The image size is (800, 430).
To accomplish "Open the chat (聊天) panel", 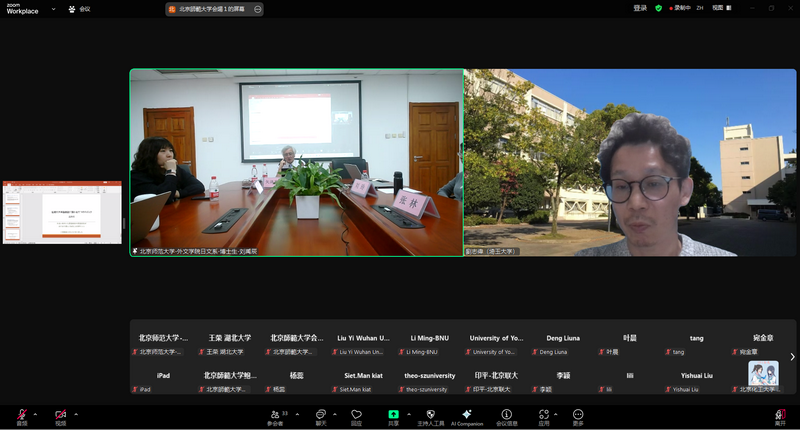I will [x=321, y=415].
